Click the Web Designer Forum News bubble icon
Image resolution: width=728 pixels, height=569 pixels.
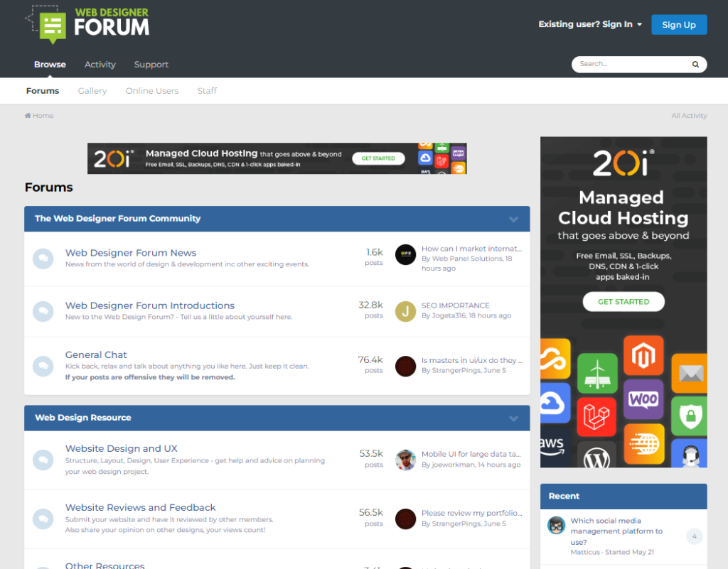43,259
